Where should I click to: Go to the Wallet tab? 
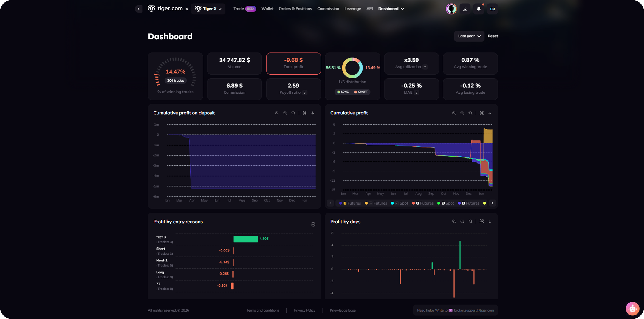pos(267,9)
